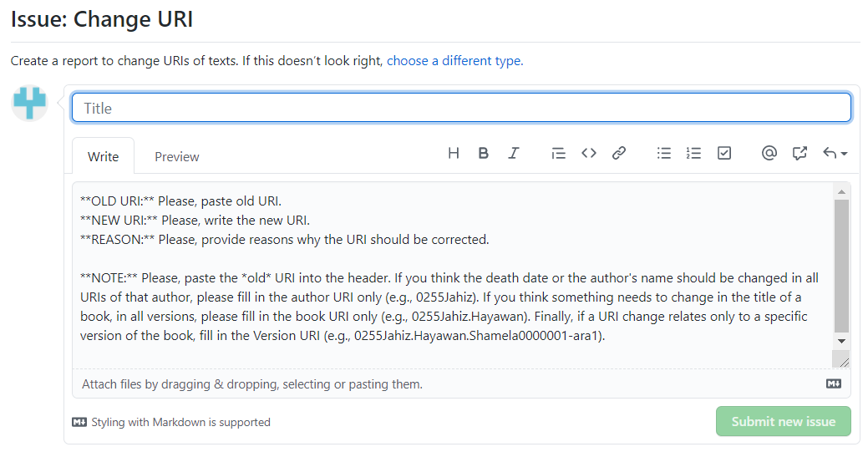The height and width of the screenshot is (452, 868).
Task: Apply italic formatting icon
Action: click(x=514, y=153)
